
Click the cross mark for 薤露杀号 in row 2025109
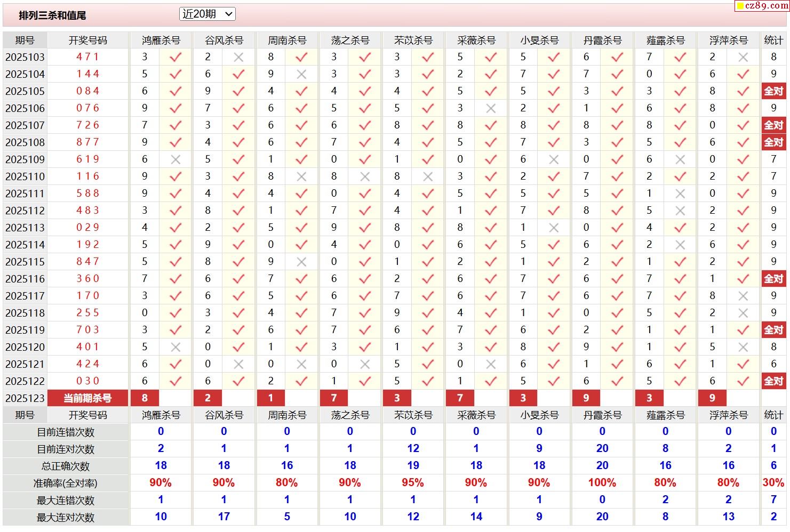pyautogui.click(x=680, y=159)
